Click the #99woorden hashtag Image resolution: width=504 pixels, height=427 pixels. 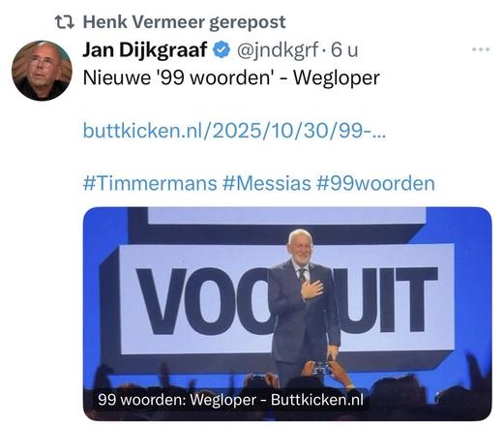coord(375,183)
